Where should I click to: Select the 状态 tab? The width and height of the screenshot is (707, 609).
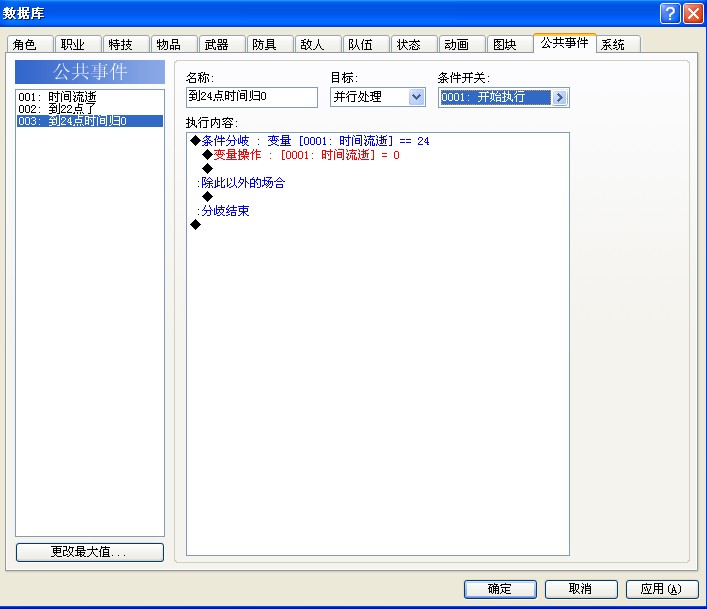click(414, 44)
